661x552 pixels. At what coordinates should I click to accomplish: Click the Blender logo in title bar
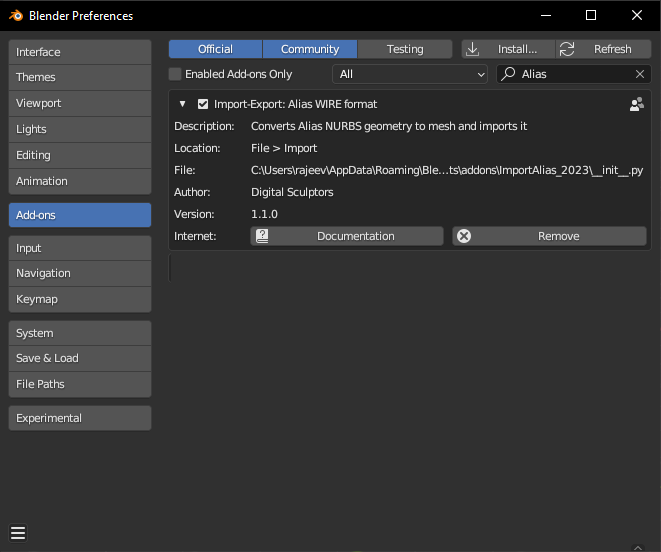pos(14,15)
